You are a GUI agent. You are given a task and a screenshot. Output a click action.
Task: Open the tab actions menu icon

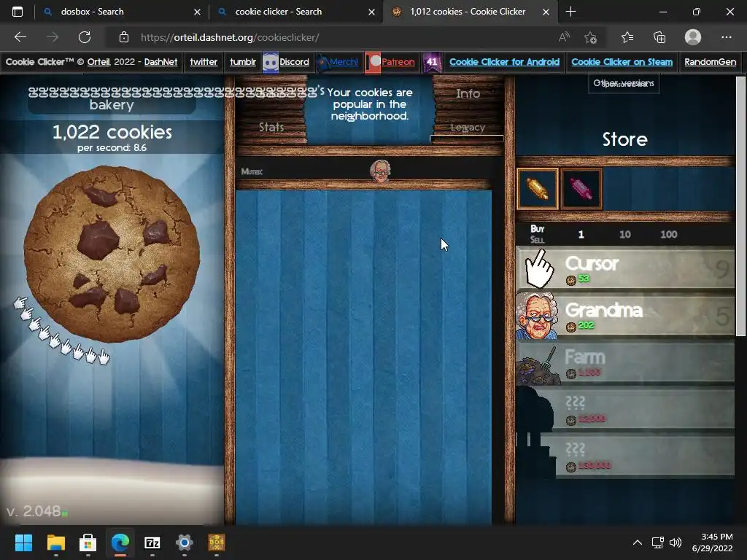click(18, 12)
